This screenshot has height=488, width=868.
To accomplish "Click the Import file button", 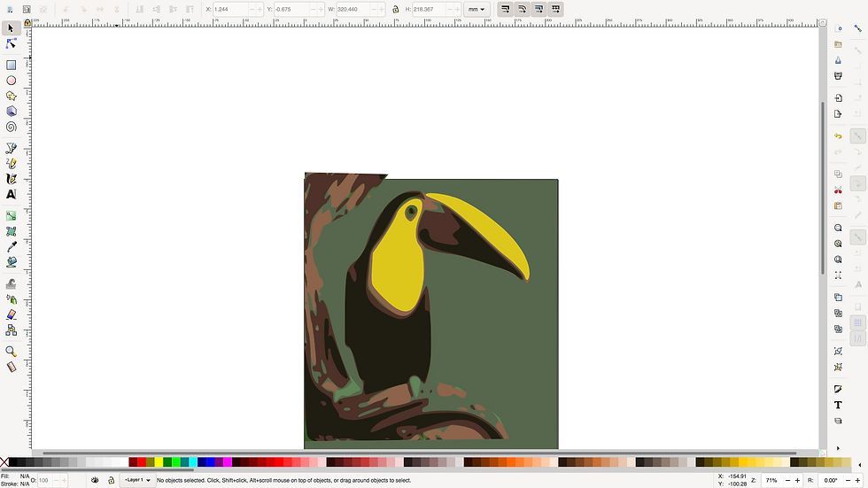I will coord(838,97).
